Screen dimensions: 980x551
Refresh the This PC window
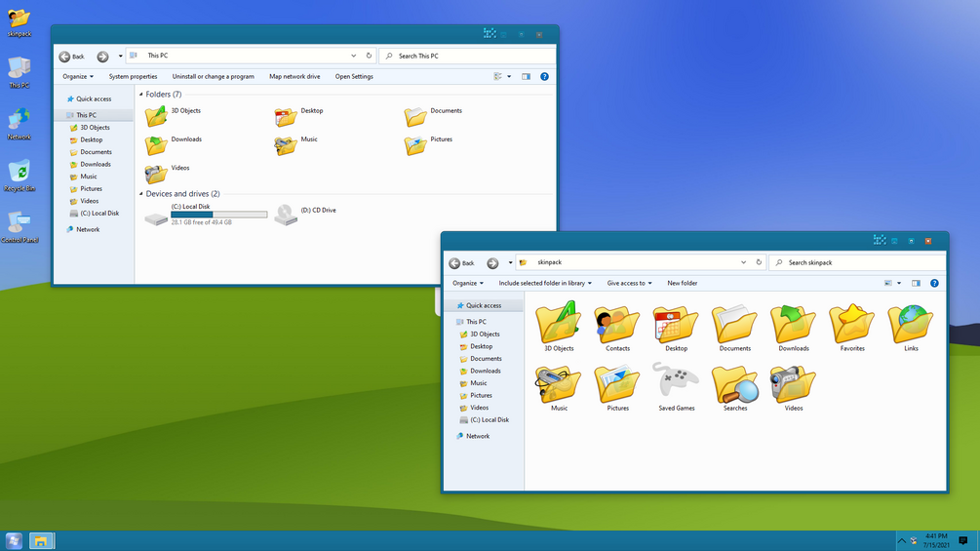[x=369, y=56]
